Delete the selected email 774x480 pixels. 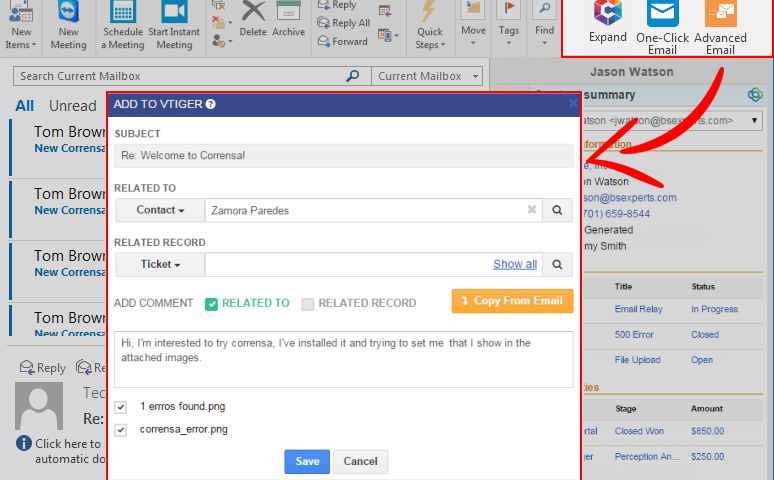(253, 20)
